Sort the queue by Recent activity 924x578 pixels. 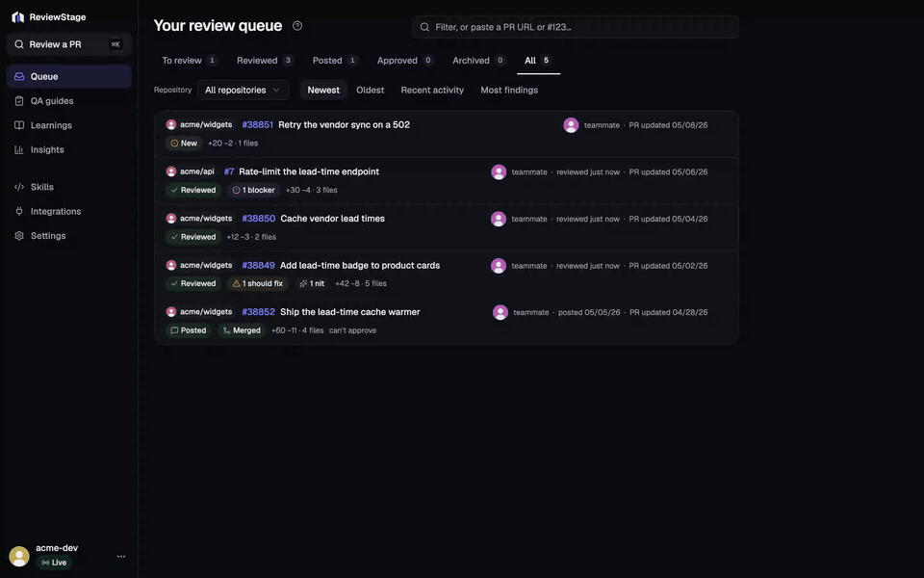432,91
